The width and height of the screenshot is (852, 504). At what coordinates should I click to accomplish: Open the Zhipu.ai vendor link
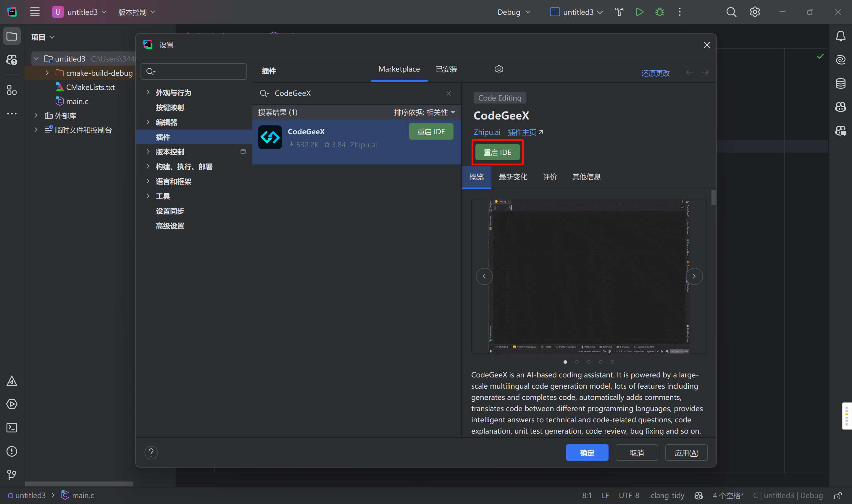coord(487,132)
